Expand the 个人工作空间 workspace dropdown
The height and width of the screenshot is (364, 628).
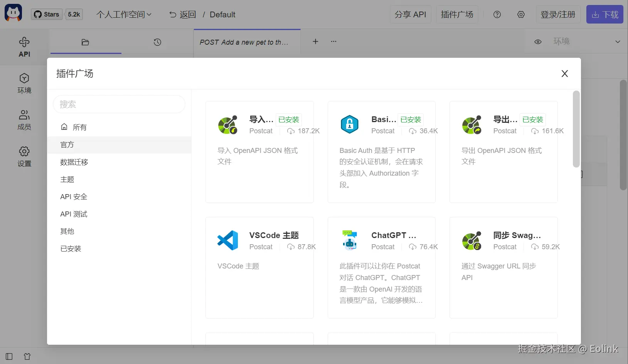(x=124, y=15)
